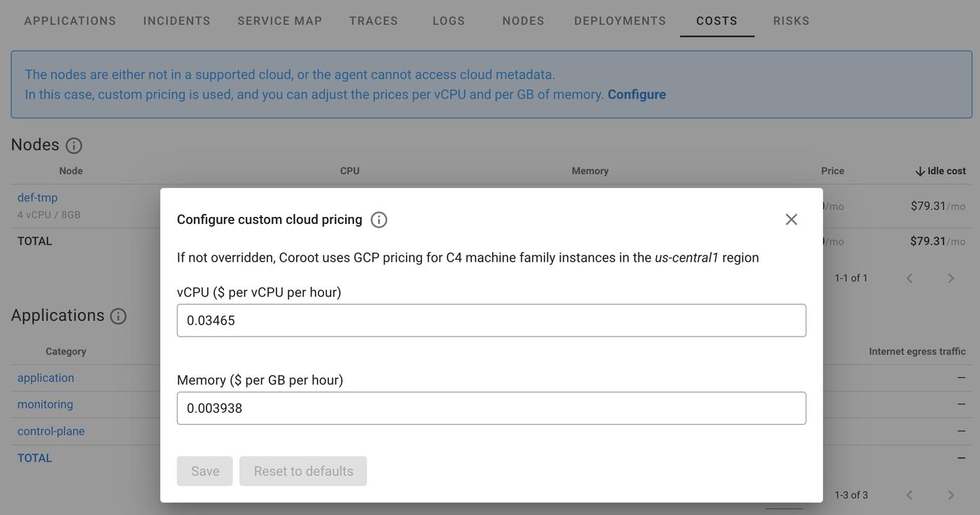Open the def-tmp node details

[x=37, y=197]
